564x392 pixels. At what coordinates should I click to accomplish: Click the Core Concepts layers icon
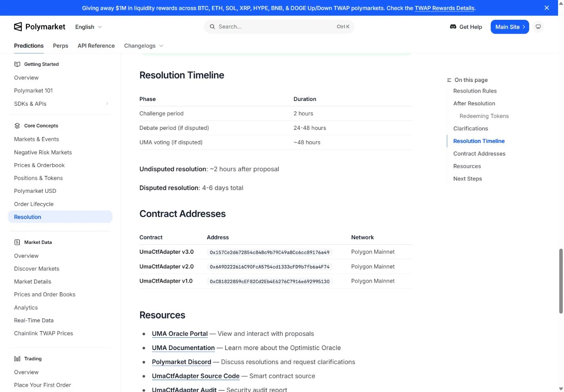[17, 126]
